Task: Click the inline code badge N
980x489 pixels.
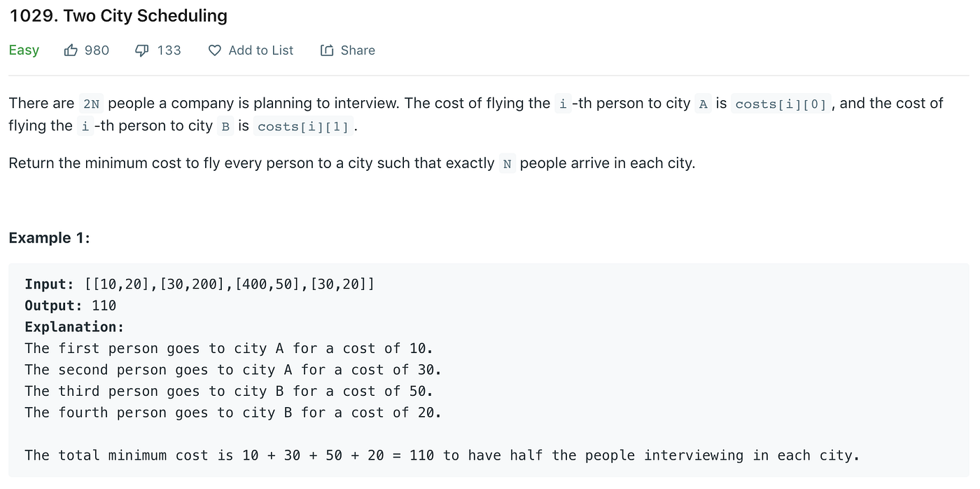Action: point(505,163)
